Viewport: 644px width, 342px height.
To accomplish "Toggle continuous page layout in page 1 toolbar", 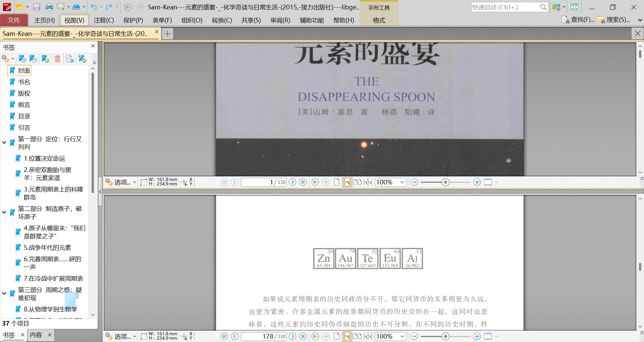I will pos(347,182).
